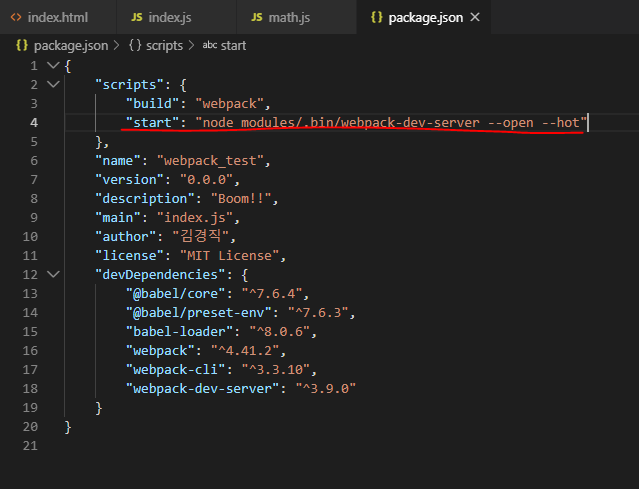Collapse the root object fold arrow on line 1

[x=51, y=65]
